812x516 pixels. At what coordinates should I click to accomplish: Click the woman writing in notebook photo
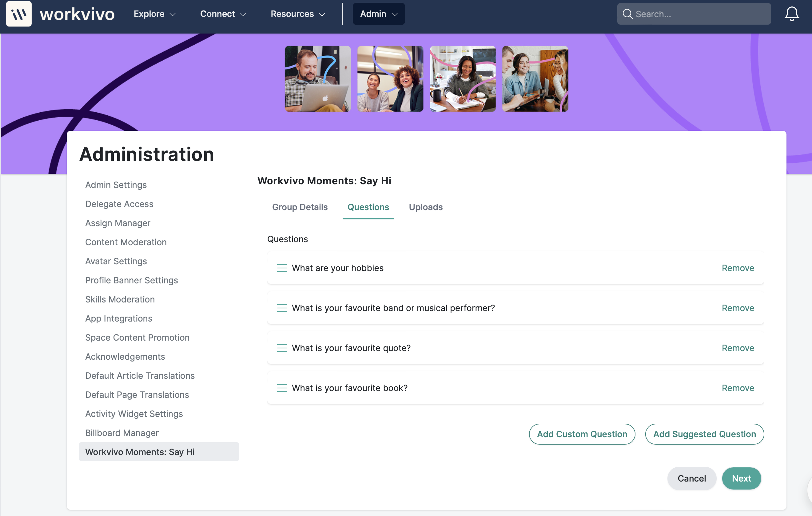(463, 79)
